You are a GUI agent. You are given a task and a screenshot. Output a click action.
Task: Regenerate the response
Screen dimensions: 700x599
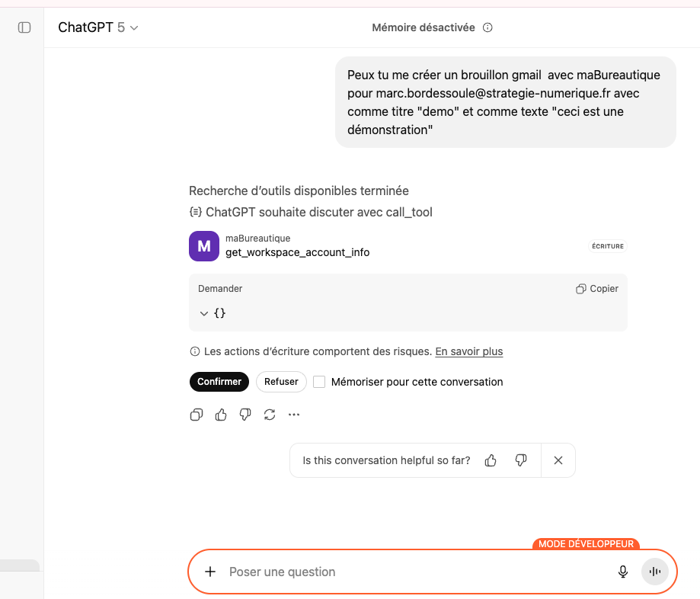point(270,415)
